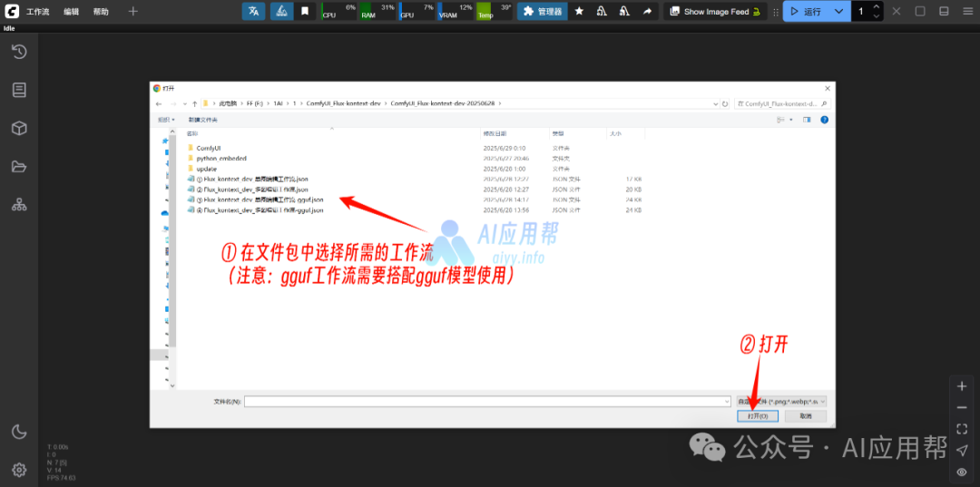Click the cancel X icon in toolbar
Image resolution: width=980 pixels, height=487 pixels.
(897, 11)
